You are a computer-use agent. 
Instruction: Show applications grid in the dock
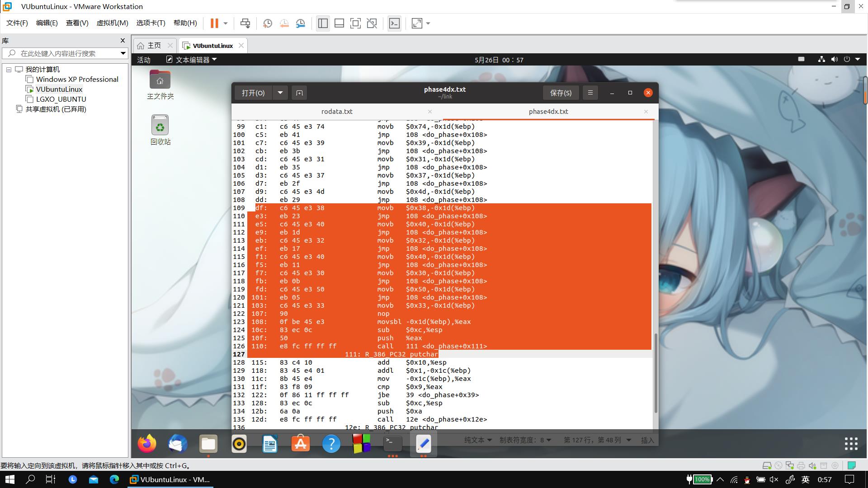pyautogui.click(x=851, y=444)
